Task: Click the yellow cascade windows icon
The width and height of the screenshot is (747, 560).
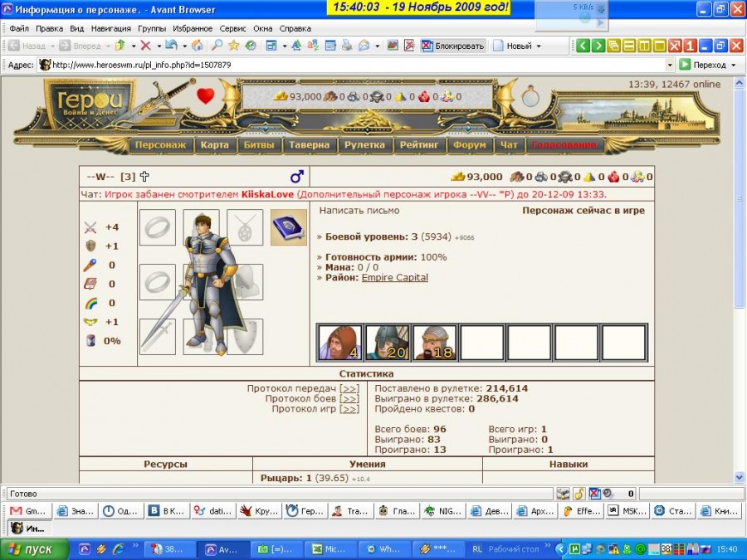Action: (x=613, y=46)
